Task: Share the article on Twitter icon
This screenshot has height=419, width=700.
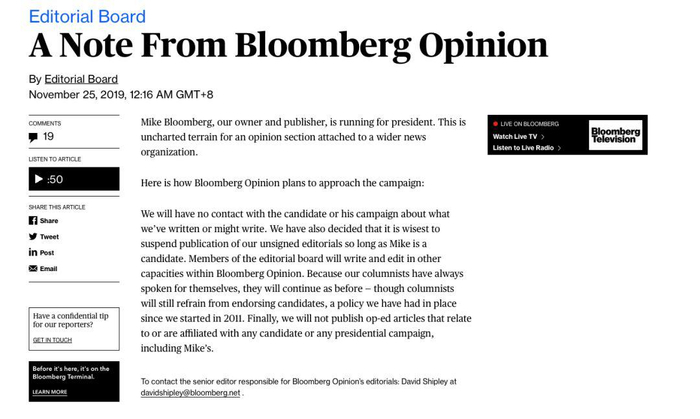Action: [33, 237]
